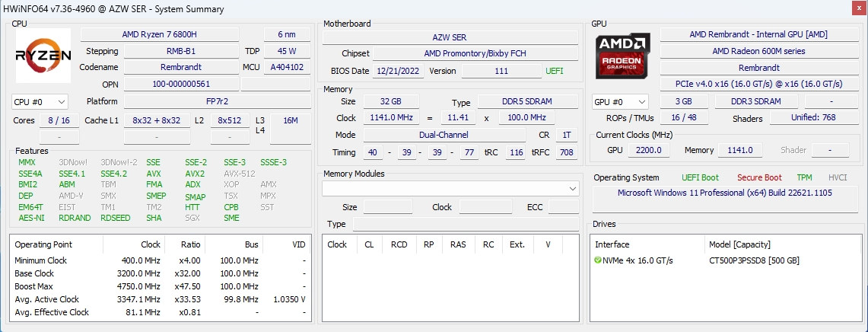The image size is (868, 332).
Task: Open the CPU #0 selector dropdown
Action: pos(40,102)
